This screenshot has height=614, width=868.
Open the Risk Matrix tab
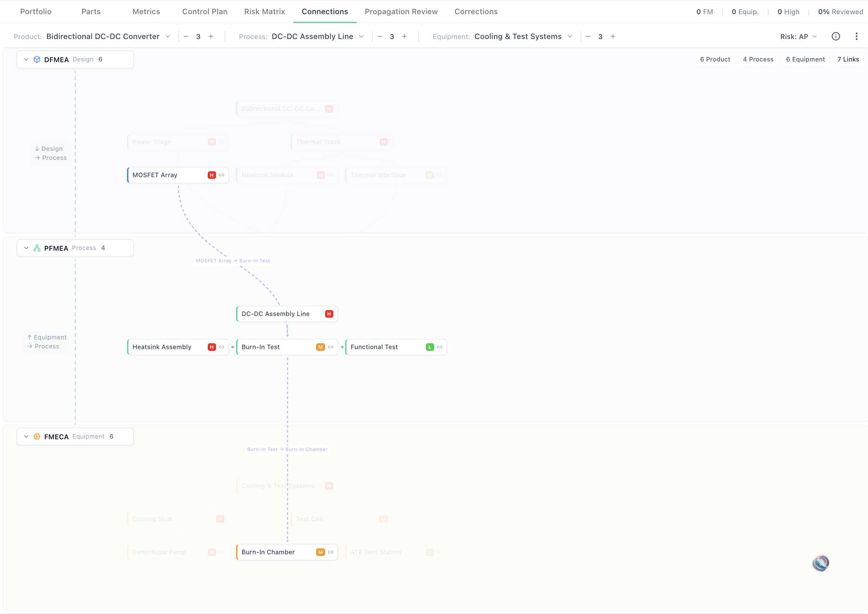tap(265, 12)
